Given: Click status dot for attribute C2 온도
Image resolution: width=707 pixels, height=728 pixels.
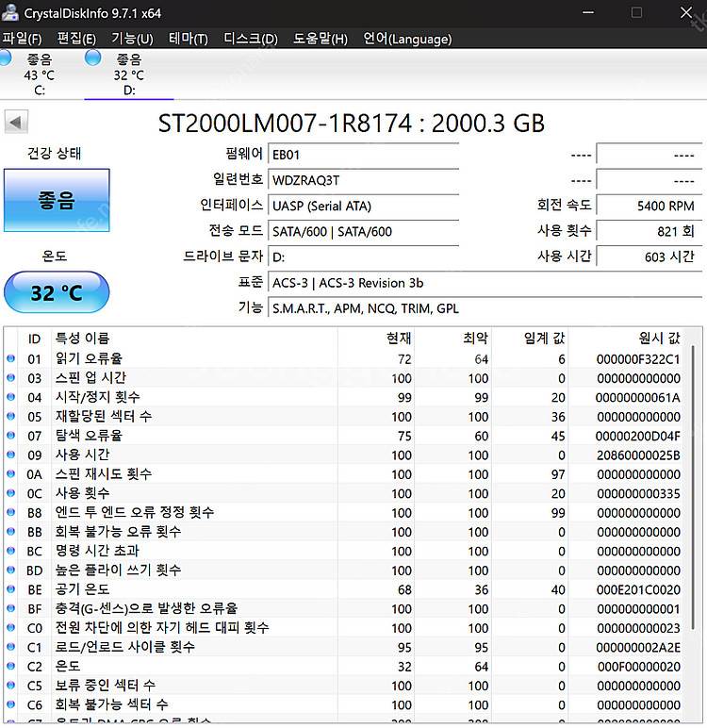Looking at the screenshot, I should tap(10, 667).
